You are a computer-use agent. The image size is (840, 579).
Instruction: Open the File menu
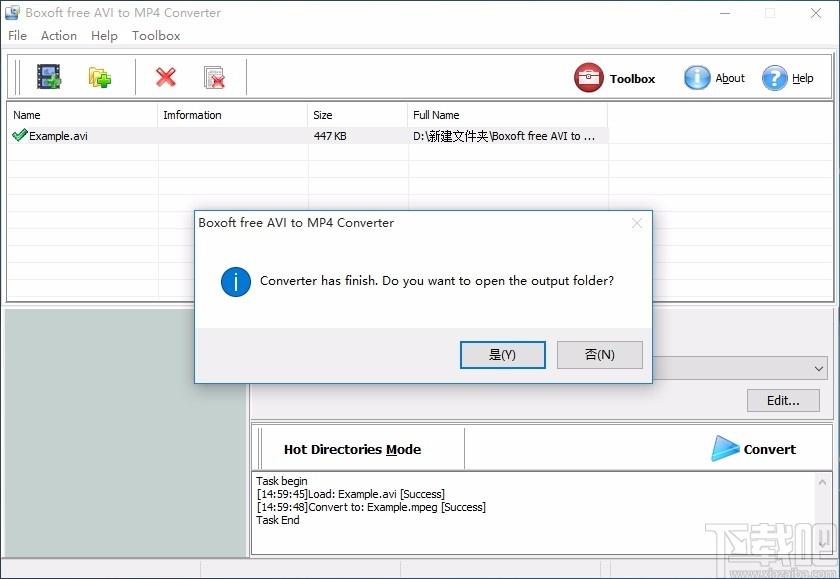pos(17,36)
